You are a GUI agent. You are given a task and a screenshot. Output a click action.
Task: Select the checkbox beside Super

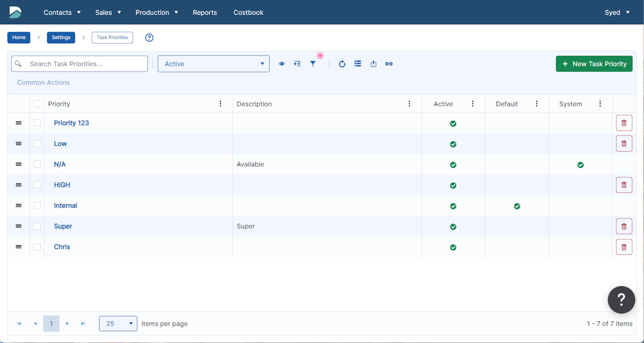click(37, 226)
